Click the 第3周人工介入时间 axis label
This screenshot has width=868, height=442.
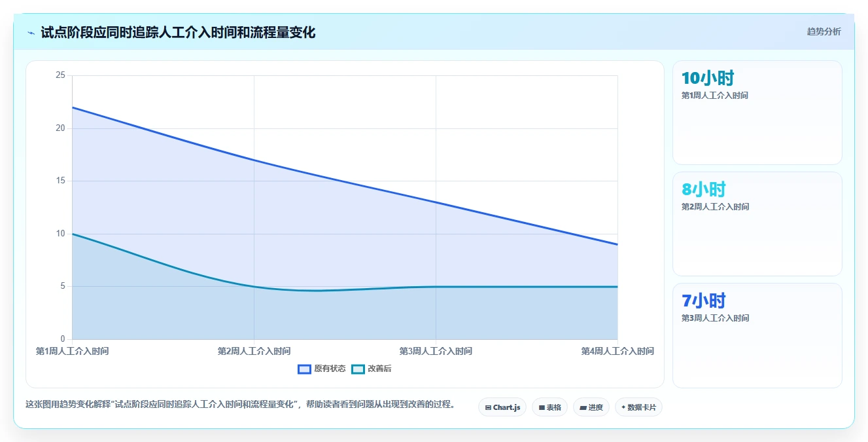[436, 351]
